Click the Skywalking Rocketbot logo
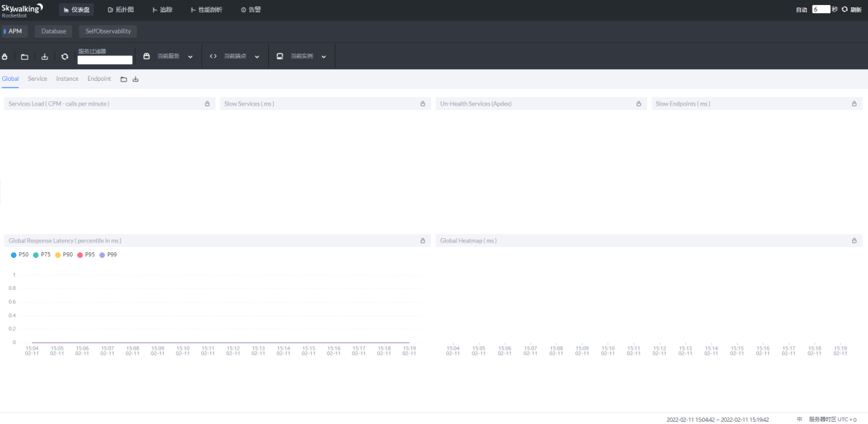This screenshot has height=424, width=868. 22,10
